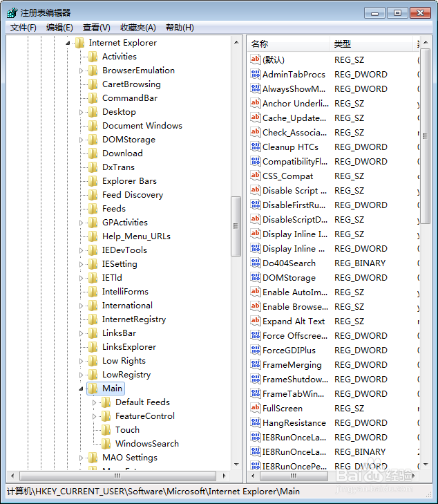Expand the Desktop key
Image resolution: width=438 pixels, height=504 pixels.
tap(81, 112)
